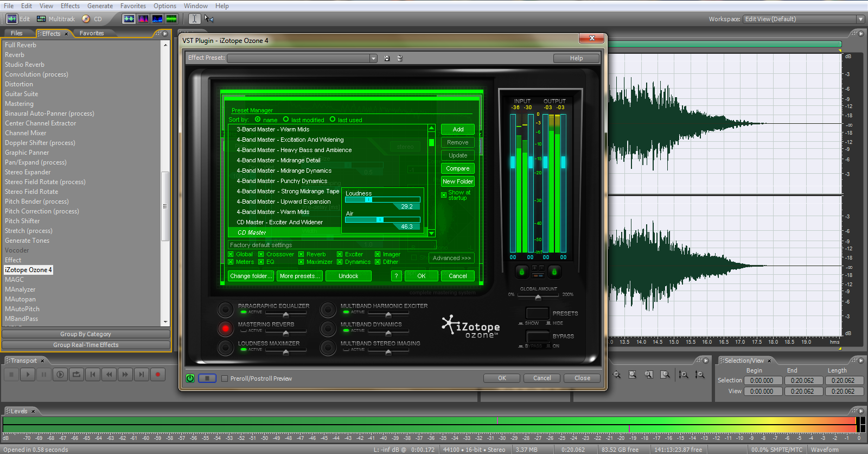The height and width of the screenshot is (454, 868).
Task: Open the Favorites menu
Action: 133,6
